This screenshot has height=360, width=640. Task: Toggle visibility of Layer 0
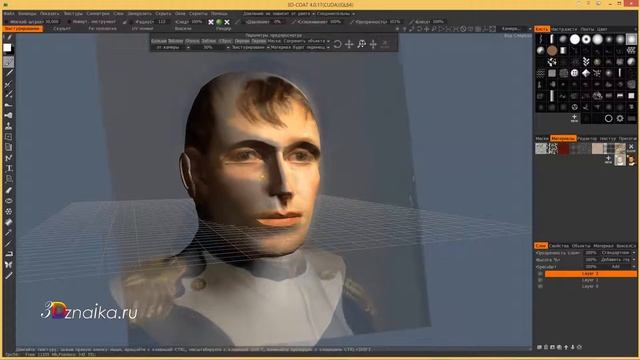tap(540, 286)
